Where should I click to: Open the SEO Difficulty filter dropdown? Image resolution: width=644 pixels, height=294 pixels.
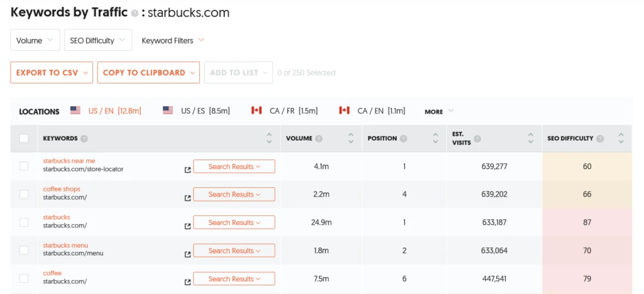pos(97,40)
